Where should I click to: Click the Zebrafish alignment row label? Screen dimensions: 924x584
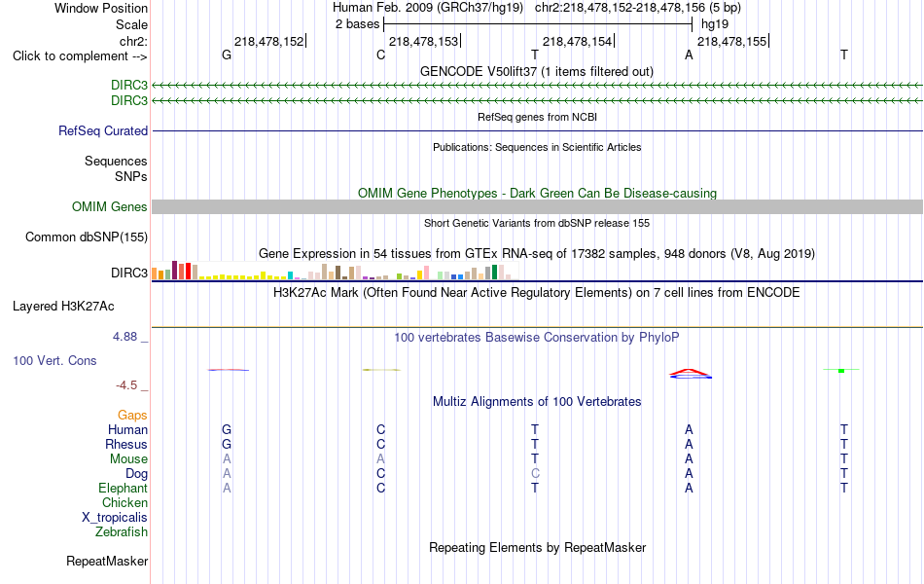click(122, 532)
